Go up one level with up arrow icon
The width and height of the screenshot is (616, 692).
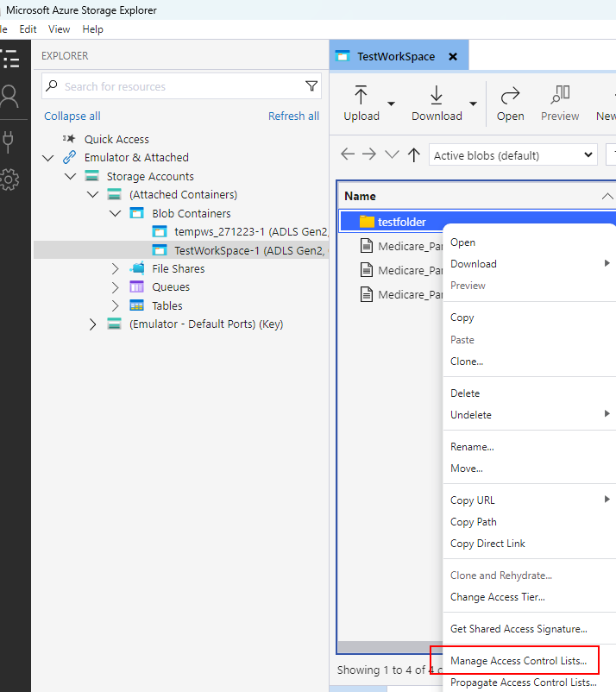point(414,154)
